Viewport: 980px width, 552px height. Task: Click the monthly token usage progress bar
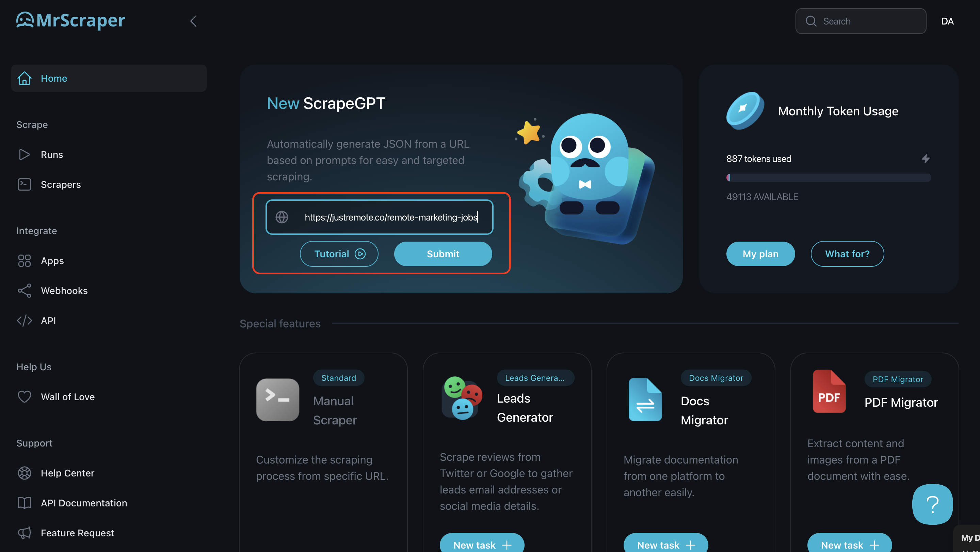829,177
